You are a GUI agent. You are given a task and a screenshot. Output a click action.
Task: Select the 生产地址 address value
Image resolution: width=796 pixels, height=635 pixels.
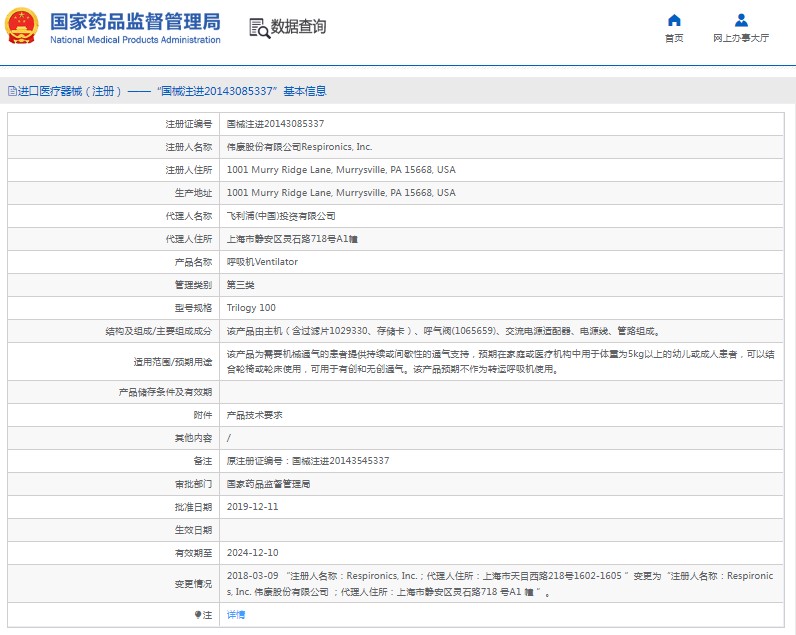pyautogui.click(x=341, y=193)
